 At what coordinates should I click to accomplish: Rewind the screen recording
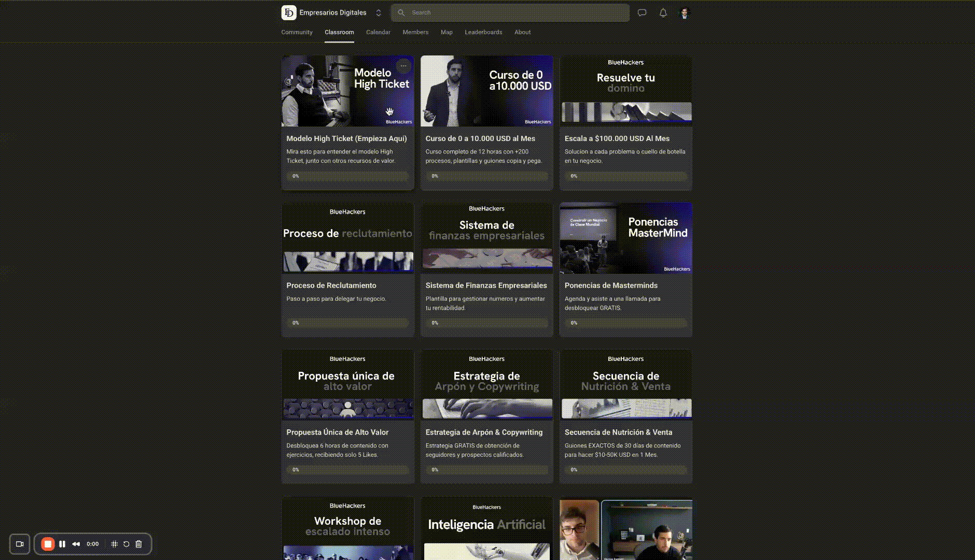point(76,544)
